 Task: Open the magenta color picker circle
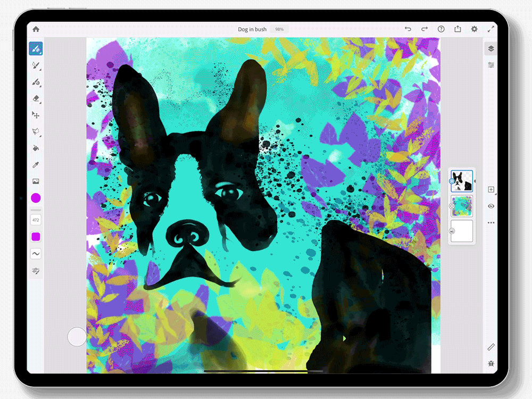click(36, 198)
